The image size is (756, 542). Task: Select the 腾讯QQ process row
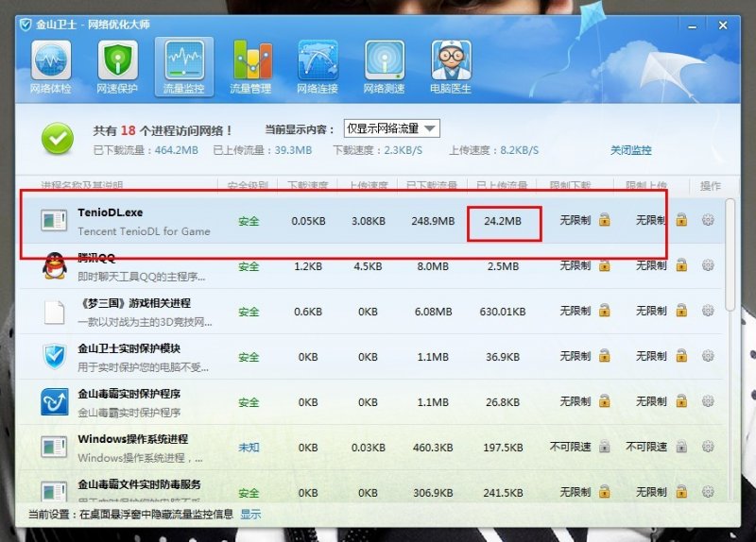point(370,266)
